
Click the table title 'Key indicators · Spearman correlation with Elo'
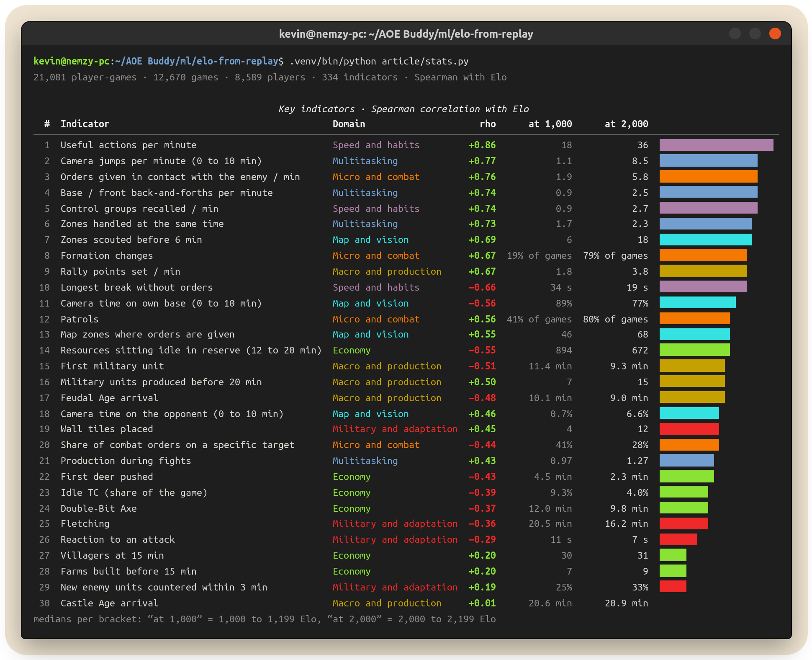(403, 109)
